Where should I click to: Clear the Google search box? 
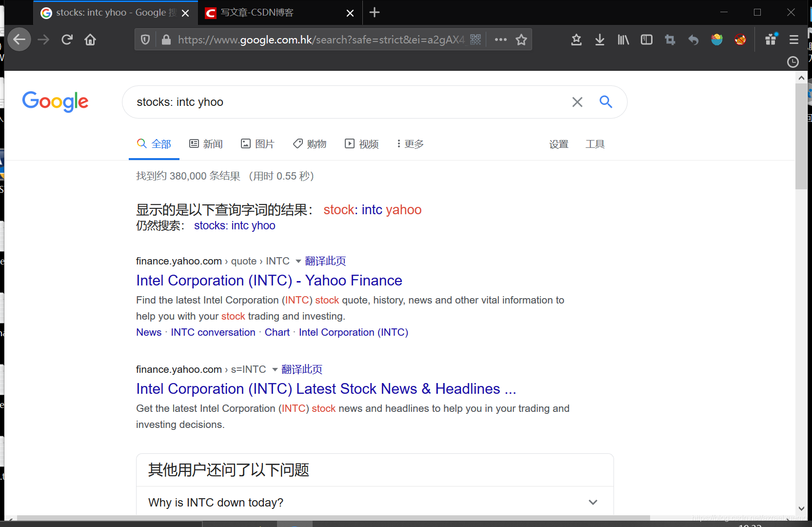tap(577, 102)
